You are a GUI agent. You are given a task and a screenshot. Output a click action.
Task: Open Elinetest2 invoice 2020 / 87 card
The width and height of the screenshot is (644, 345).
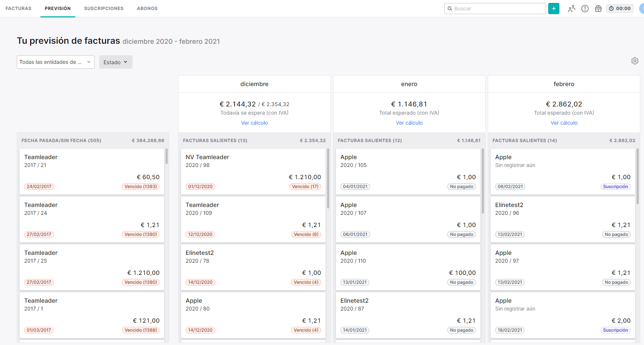[408, 315]
